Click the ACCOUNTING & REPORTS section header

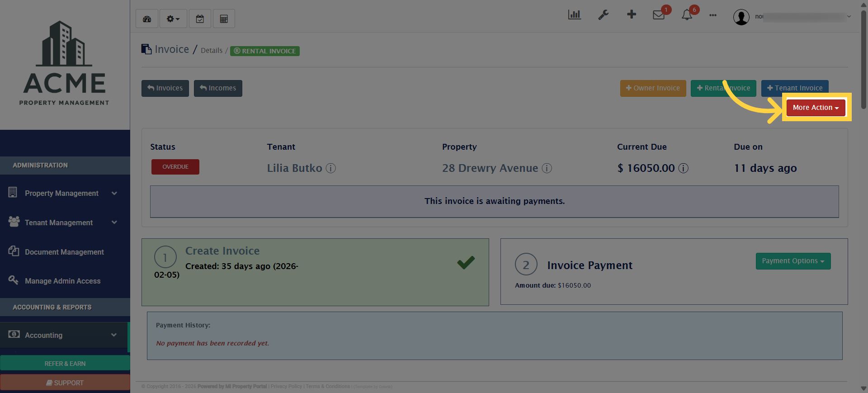pyautogui.click(x=65, y=307)
